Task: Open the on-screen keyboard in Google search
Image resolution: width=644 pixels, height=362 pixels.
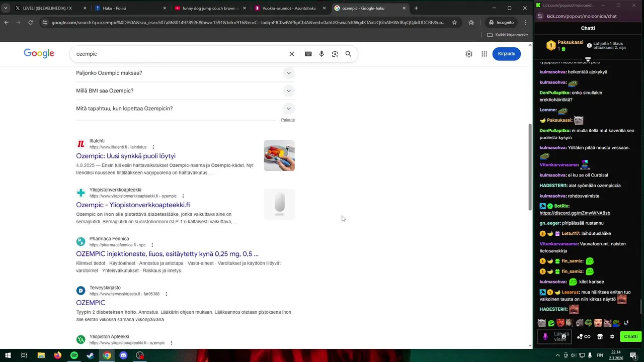Action: tap(308, 54)
